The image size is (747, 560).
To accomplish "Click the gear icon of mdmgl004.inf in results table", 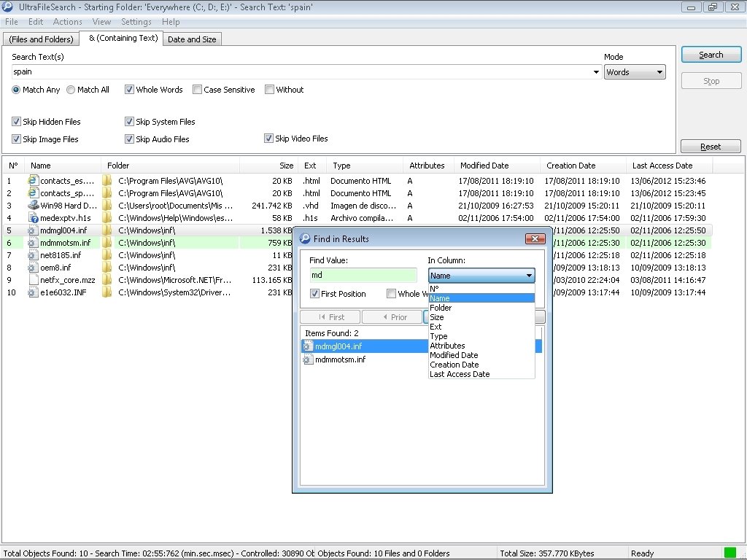I will (33, 230).
